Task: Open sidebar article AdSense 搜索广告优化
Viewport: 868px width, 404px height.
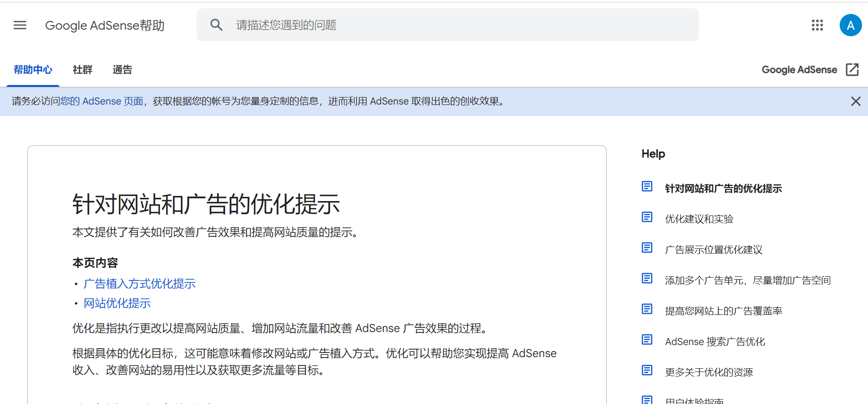Action: [x=715, y=342]
